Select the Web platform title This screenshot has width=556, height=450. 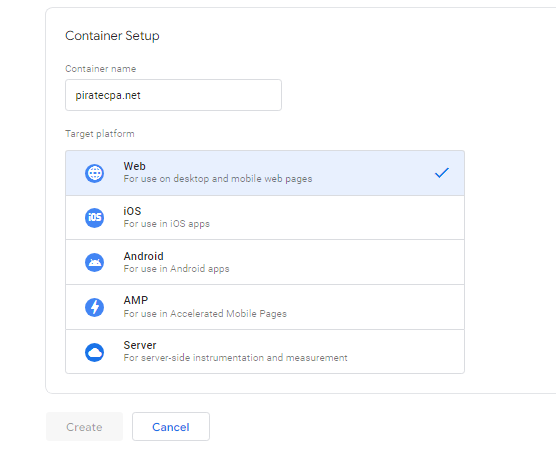pyautogui.click(x=134, y=166)
